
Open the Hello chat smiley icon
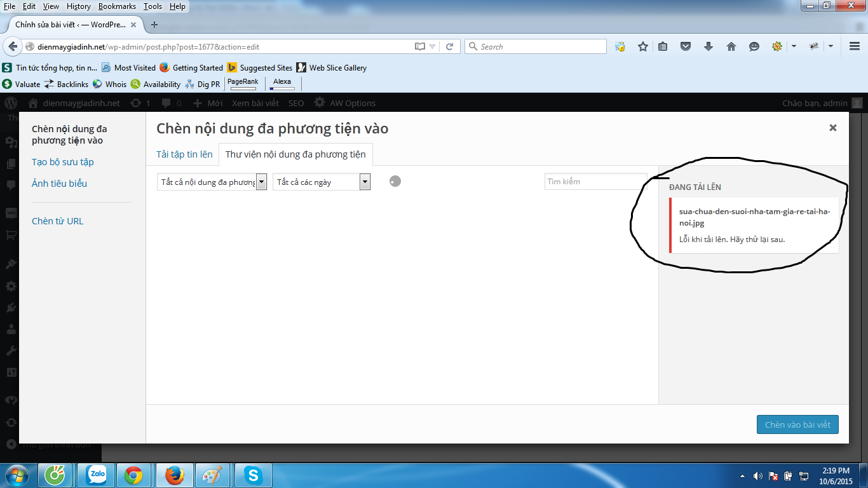coord(754,46)
